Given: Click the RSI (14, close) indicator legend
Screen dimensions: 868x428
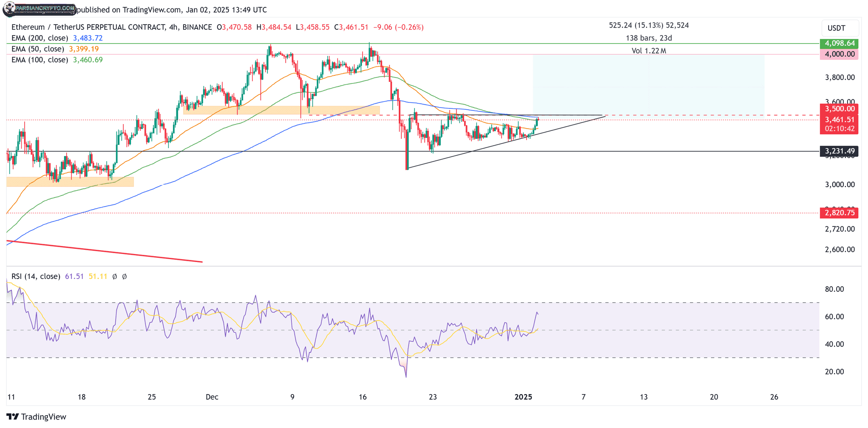Looking at the screenshot, I should pos(36,276).
